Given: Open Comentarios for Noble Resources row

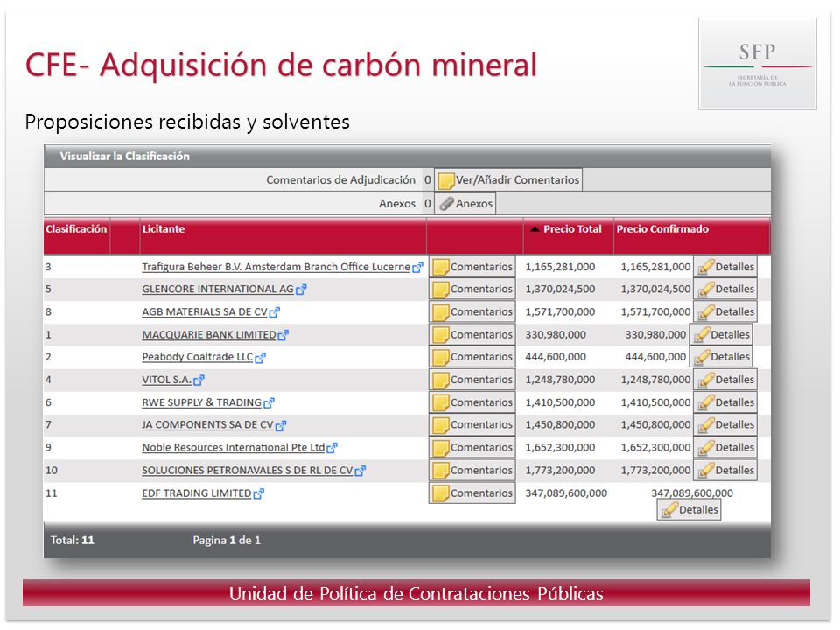Looking at the screenshot, I should 472,447.
